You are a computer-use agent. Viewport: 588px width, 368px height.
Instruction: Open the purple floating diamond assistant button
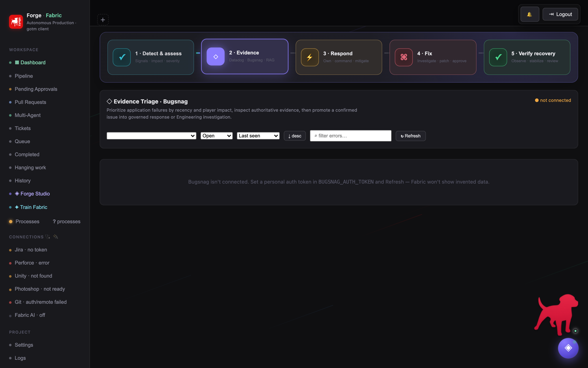[568, 348]
